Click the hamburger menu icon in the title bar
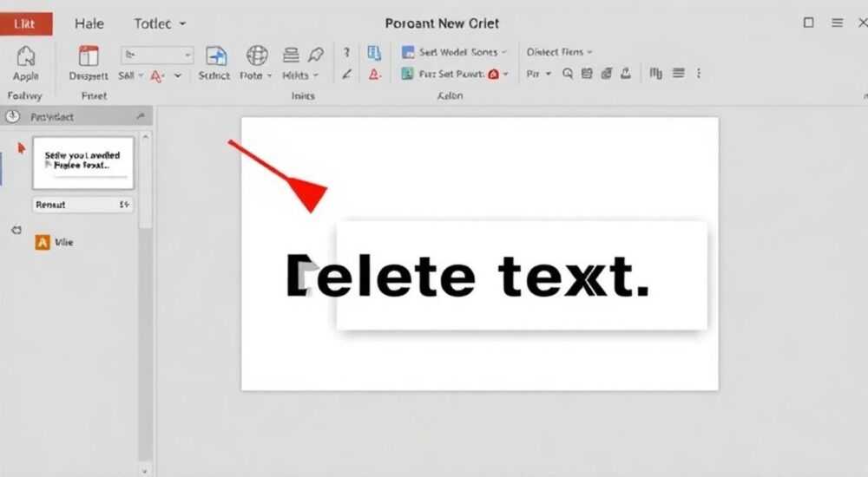868x477 pixels. (837, 23)
